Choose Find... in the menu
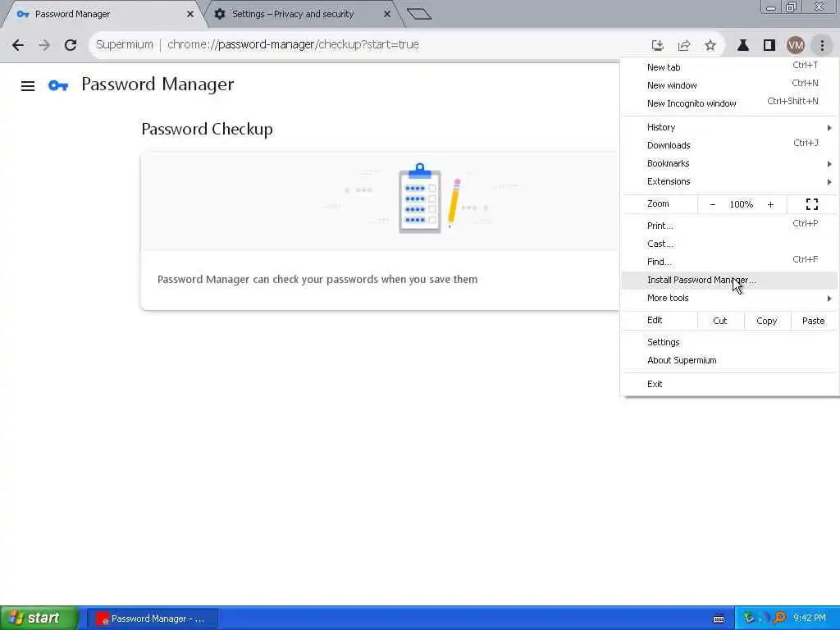The width and height of the screenshot is (840, 630). [x=729, y=262]
